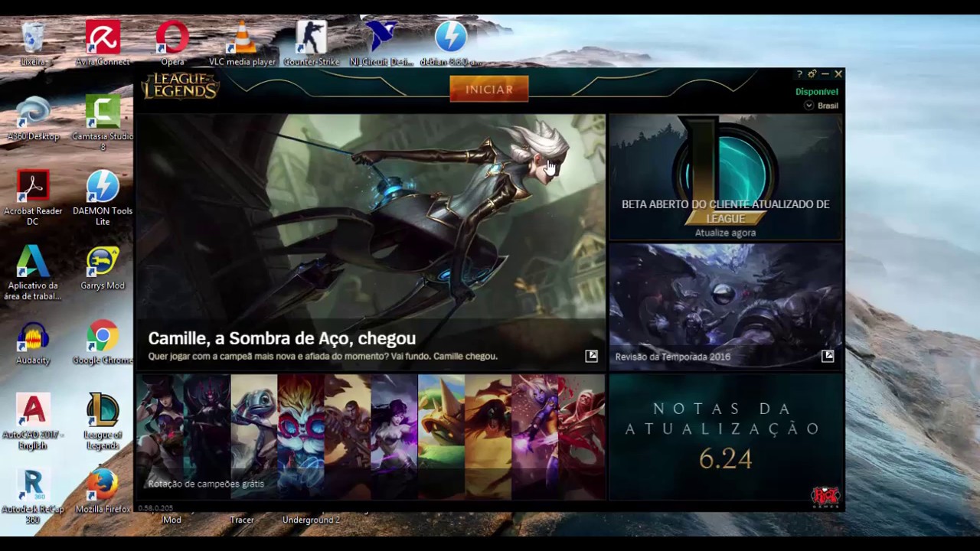Open the Beta Aberto do Cliente banner

point(726,177)
